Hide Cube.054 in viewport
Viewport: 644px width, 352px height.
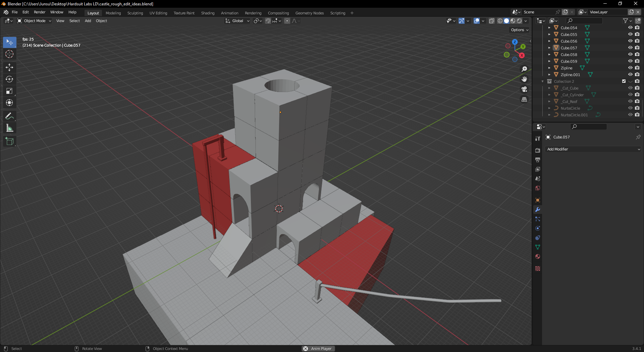[x=630, y=27]
